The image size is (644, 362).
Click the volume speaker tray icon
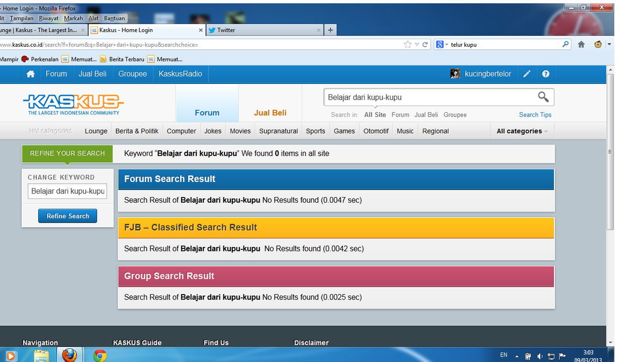(539, 356)
